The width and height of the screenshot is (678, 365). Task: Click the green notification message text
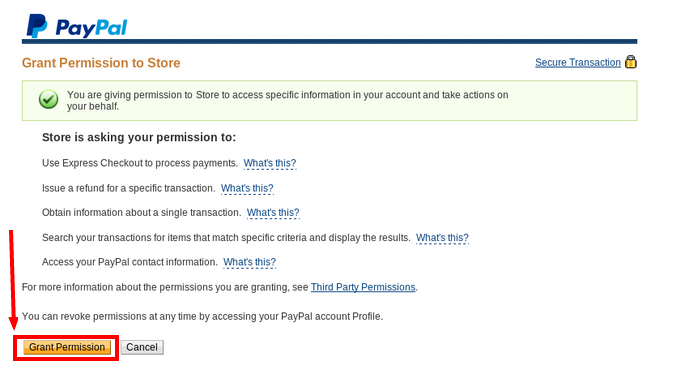tap(288, 100)
